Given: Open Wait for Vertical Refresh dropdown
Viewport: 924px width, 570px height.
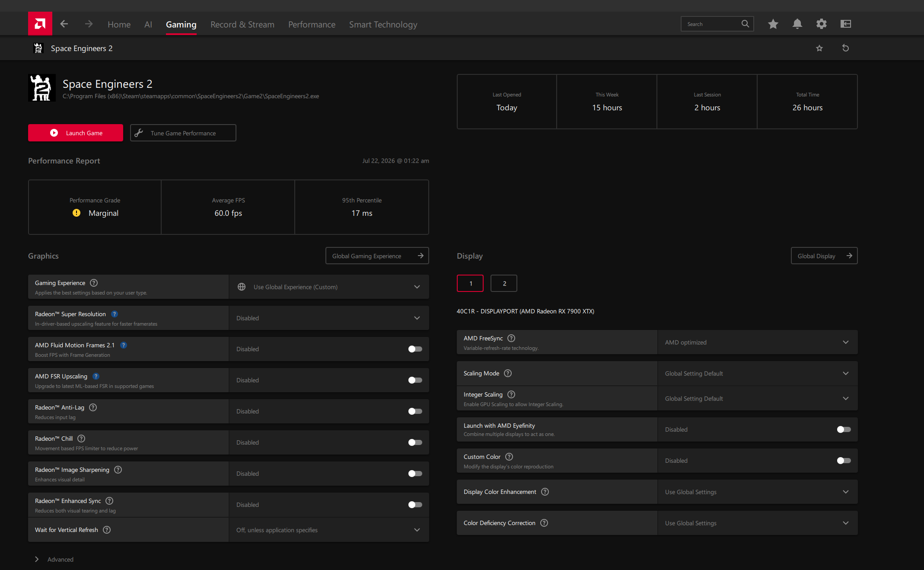Looking at the screenshot, I should pos(329,530).
